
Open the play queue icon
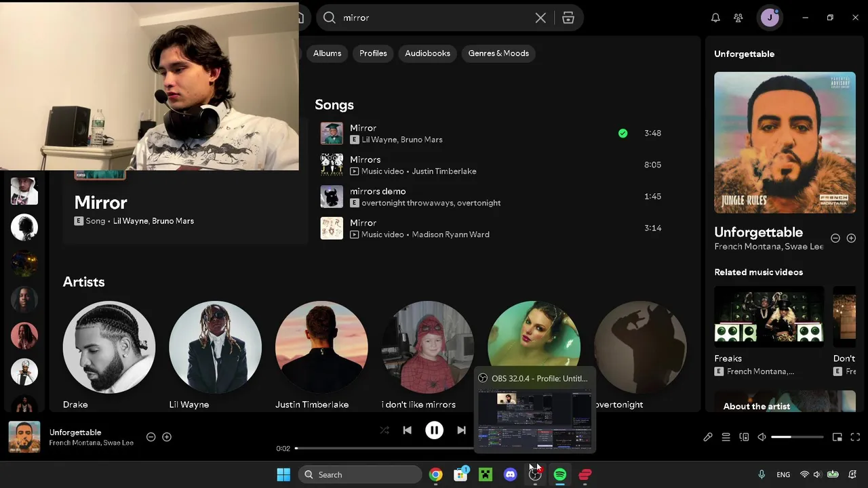tap(726, 437)
